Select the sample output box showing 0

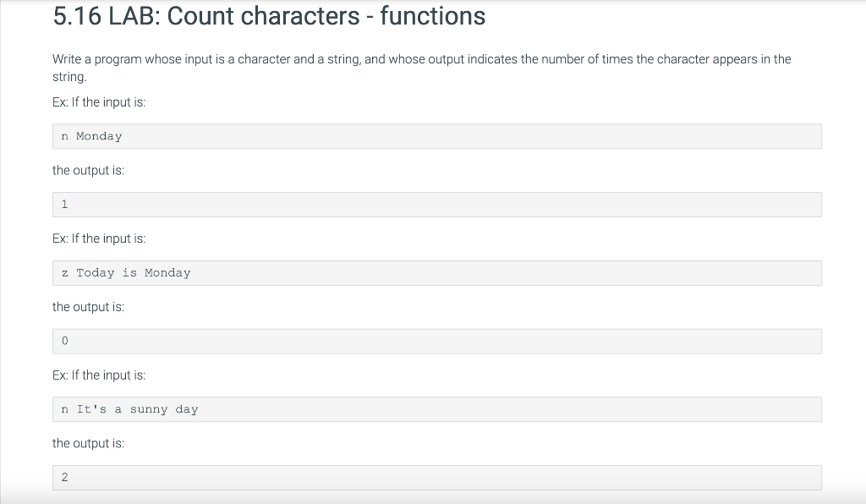[x=436, y=342]
